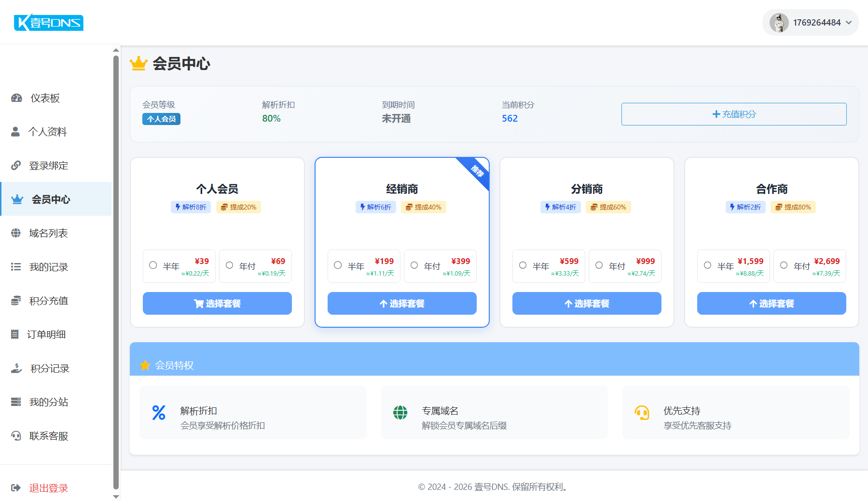Click the 壹号DNS logo
868x501 pixels.
49,22
